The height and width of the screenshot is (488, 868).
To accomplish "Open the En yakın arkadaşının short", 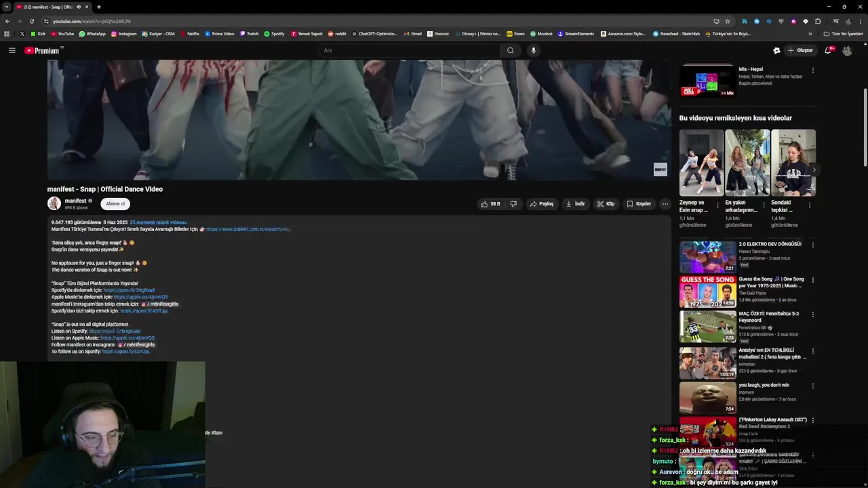I will tap(747, 163).
